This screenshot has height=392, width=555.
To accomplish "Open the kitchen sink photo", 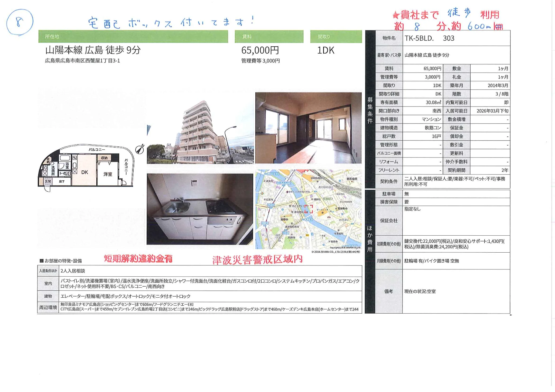I will [200, 209].
